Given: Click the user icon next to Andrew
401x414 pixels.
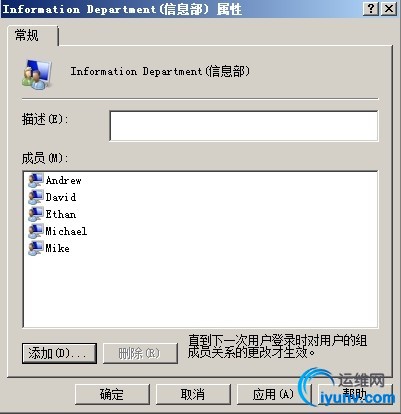Looking at the screenshot, I should coord(36,180).
